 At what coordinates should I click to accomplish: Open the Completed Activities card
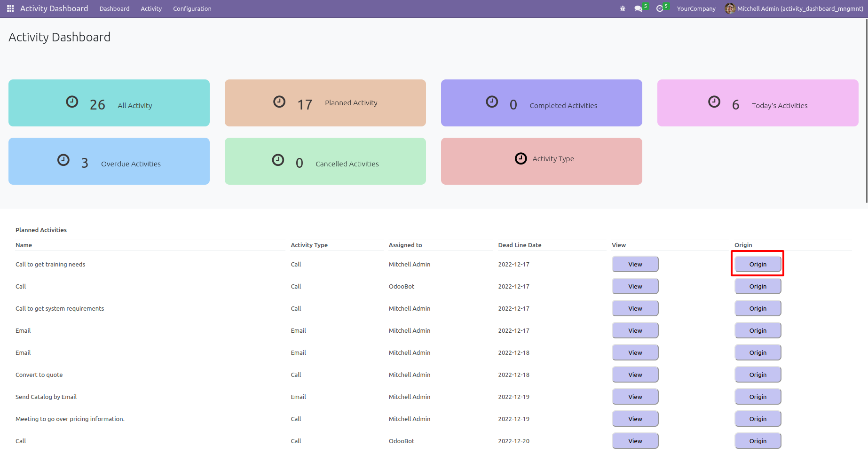(542, 103)
